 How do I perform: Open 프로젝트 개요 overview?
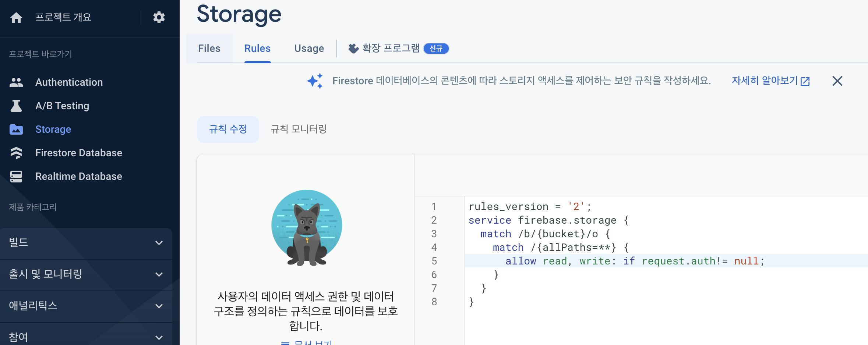[63, 17]
